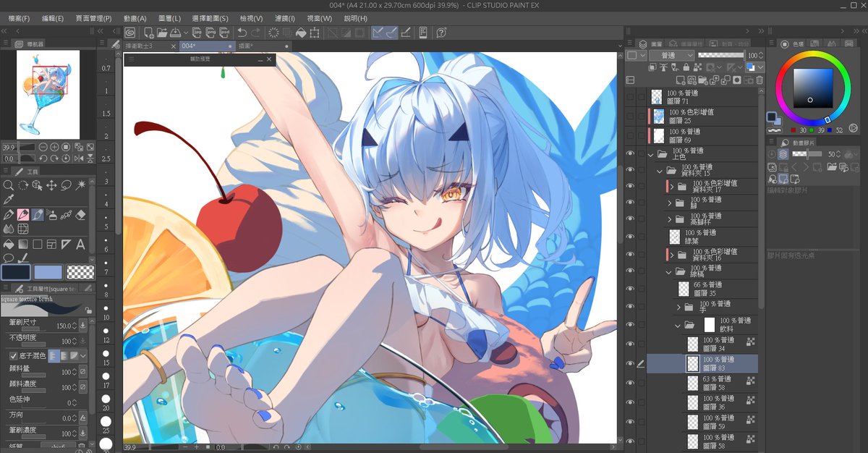Open the 視窗(W) menu

(x=320, y=18)
